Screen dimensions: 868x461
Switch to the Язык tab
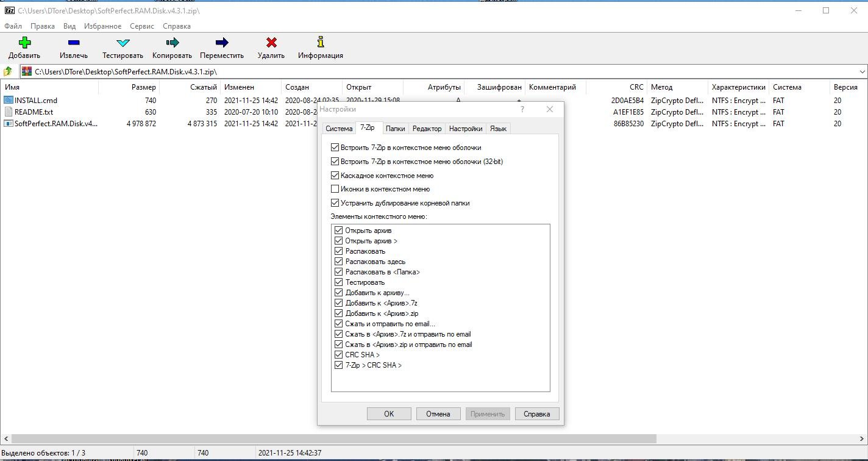click(x=498, y=129)
